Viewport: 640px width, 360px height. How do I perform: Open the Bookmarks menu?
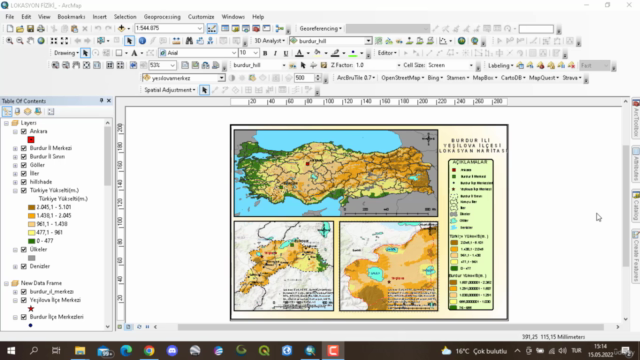(x=71, y=17)
